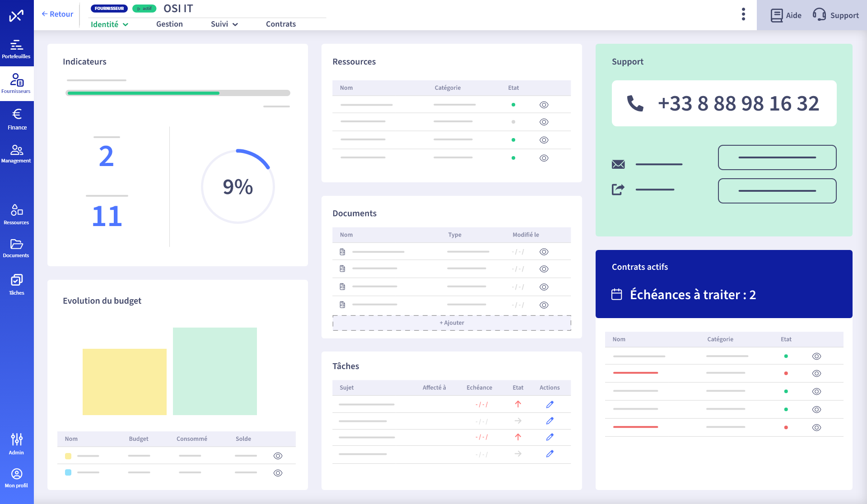Image resolution: width=867 pixels, height=504 pixels.
Task: Click the upper outlined button in Support card
Action: pyautogui.click(x=777, y=157)
